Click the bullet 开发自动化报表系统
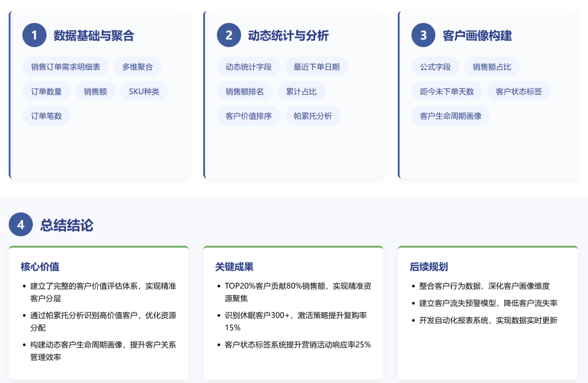The height and width of the screenshot is (383, 588). [488, 320]
